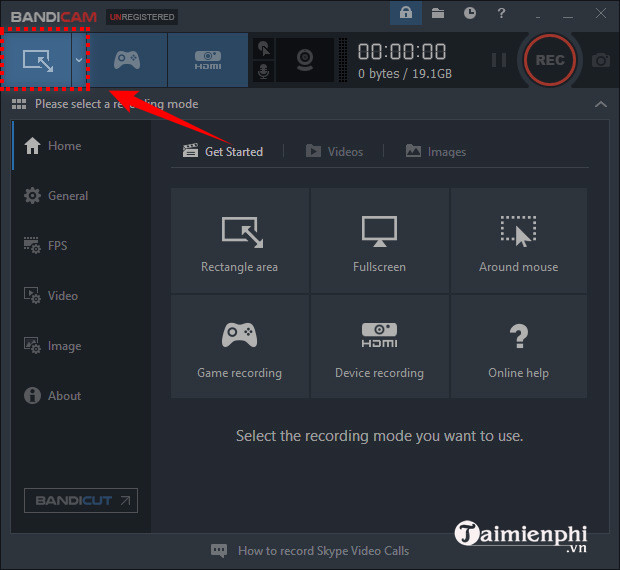Collapse panel with the up chevron
Image resolution: width=620 pixels, height=570 pixels.
coord(601,104)
